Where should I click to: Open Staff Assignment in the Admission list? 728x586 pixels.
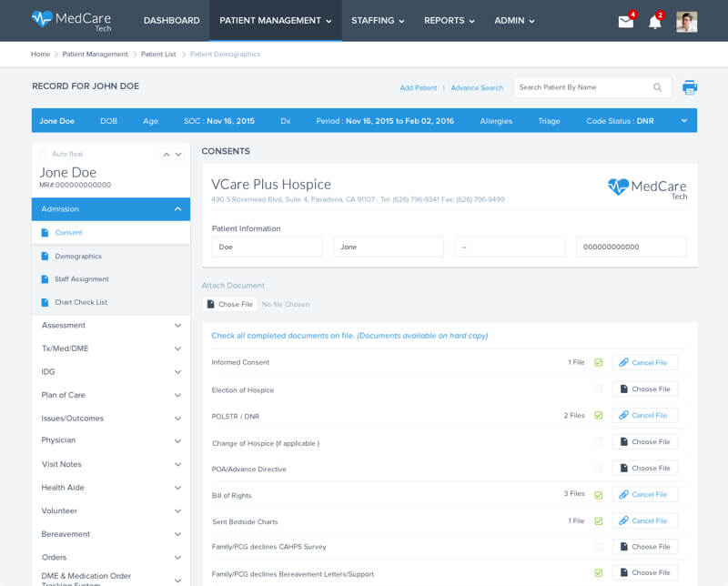111,279
